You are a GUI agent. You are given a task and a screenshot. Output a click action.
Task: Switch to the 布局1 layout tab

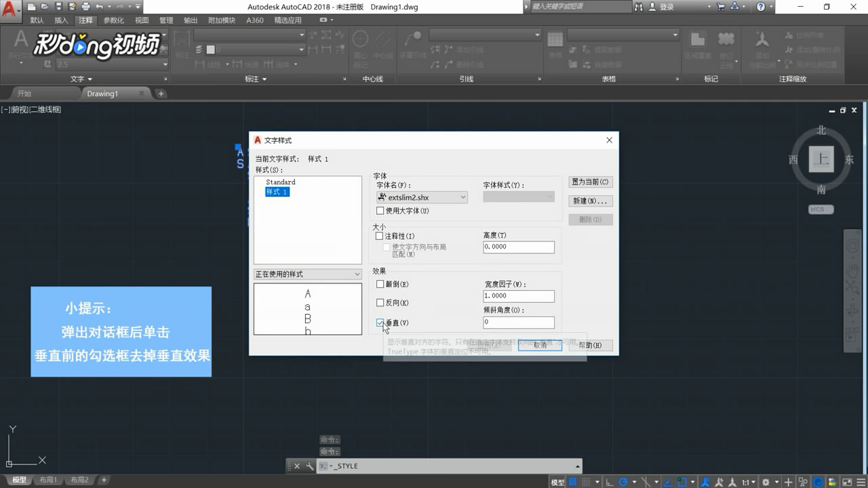coord(47,480)
